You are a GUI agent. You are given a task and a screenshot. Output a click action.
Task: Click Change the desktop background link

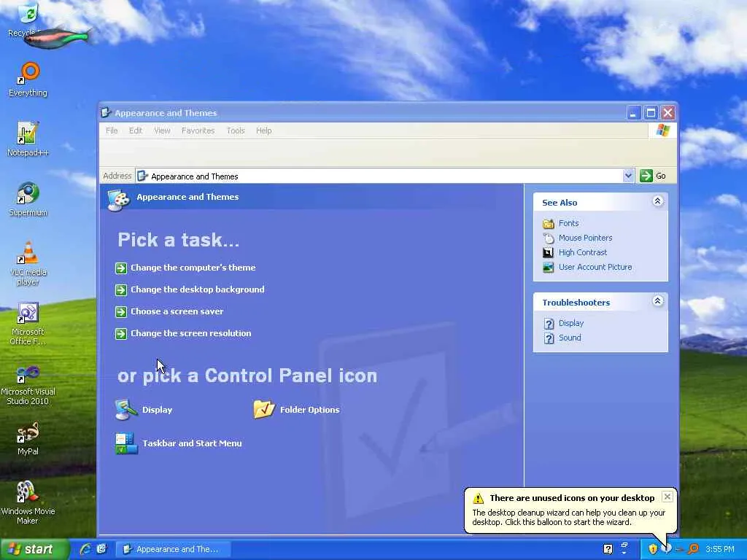click(197, 289)
